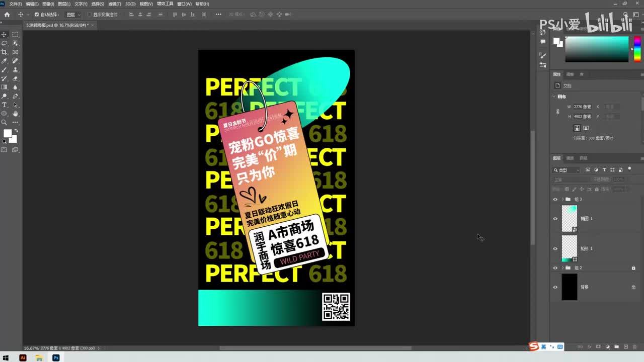Select the Hand tool
This screenshot has height=362, width=644.
point(15,114)
